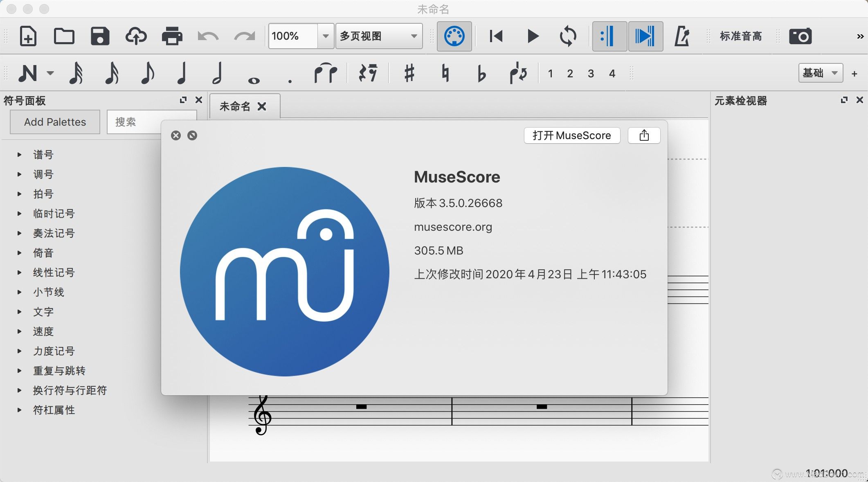Viewport: 868px width, 482px height.
Task: Expand the 拍号 palette
Action: [19, 194]
